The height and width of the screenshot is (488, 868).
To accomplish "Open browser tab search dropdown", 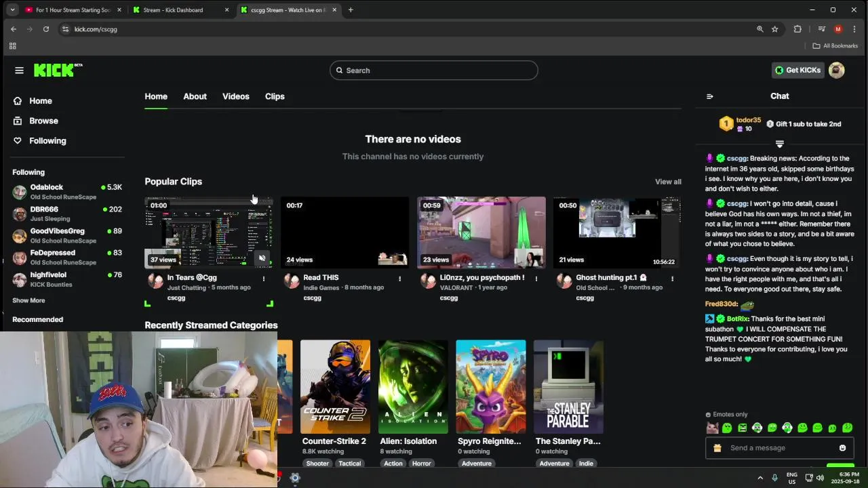I will (12, 10).
